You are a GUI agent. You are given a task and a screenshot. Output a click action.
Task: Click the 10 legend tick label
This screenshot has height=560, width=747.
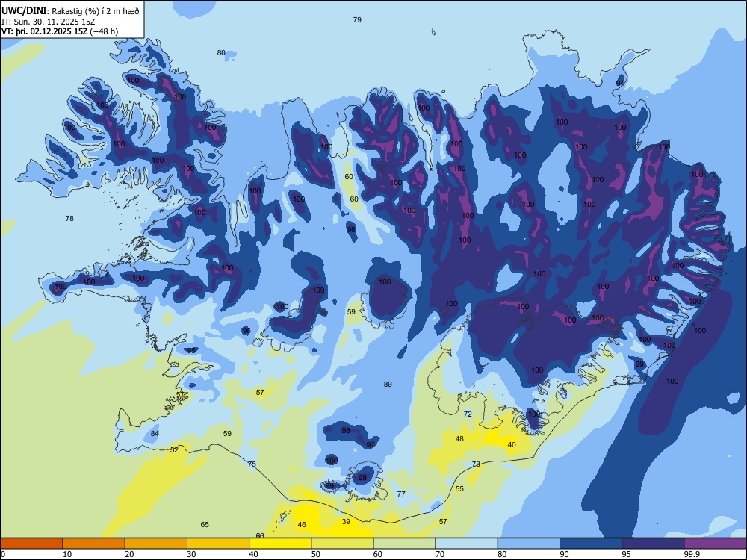(67, 554)
